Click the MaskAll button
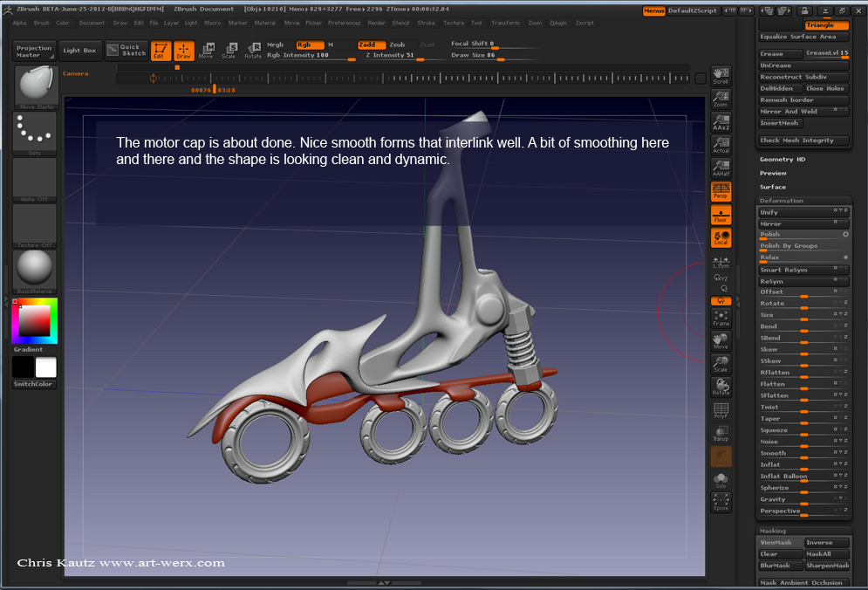Viewport: 868px width, 590px height. point(827,554)
